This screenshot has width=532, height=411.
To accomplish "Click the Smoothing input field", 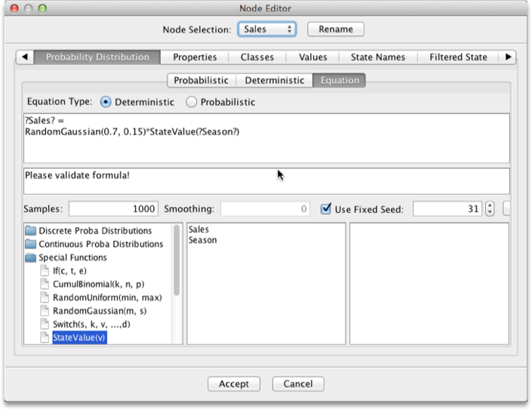I will click(x=265, y=209).
